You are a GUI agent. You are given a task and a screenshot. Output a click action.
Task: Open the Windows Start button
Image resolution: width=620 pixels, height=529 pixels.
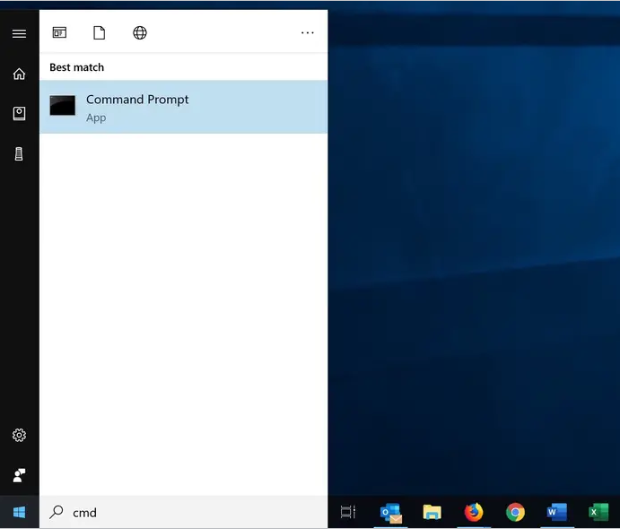point(19,512)
